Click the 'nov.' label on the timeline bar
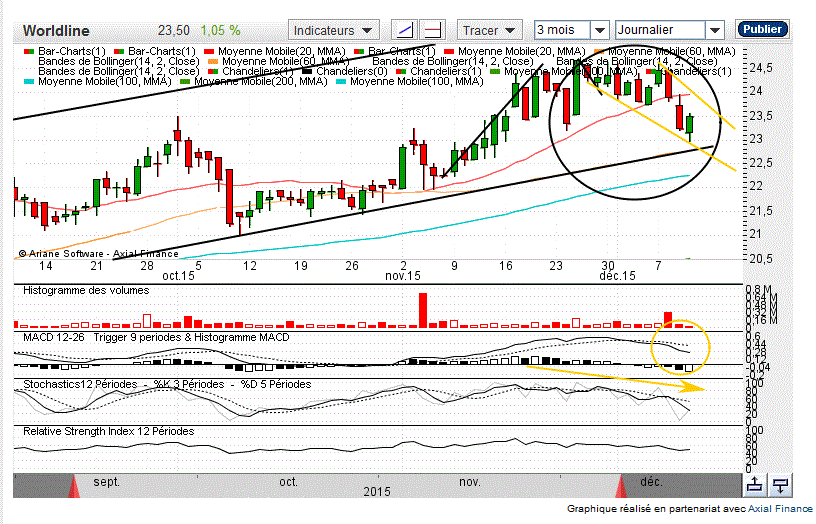The height and width of the screenshot is (524, 816). click(x=470, y=482)
